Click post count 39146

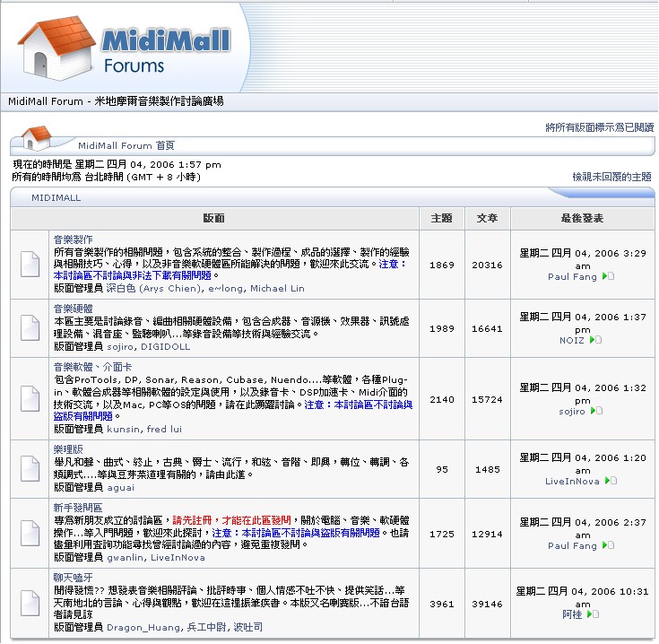coord(487,604)
